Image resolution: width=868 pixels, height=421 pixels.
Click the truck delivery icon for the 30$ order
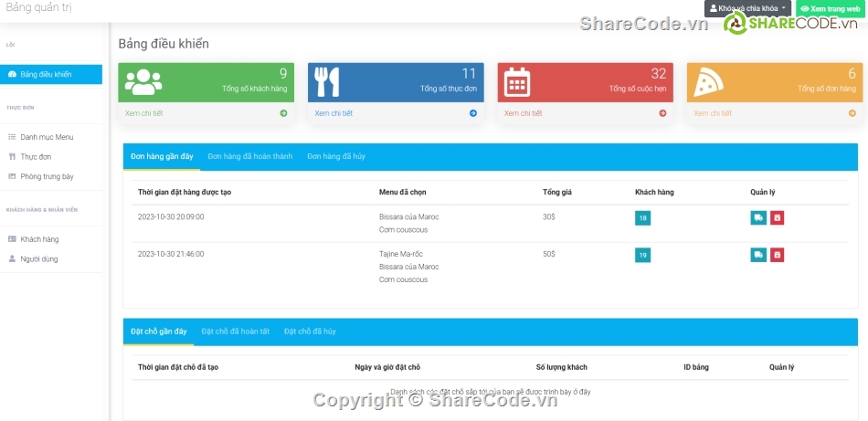tap(758, 218)
